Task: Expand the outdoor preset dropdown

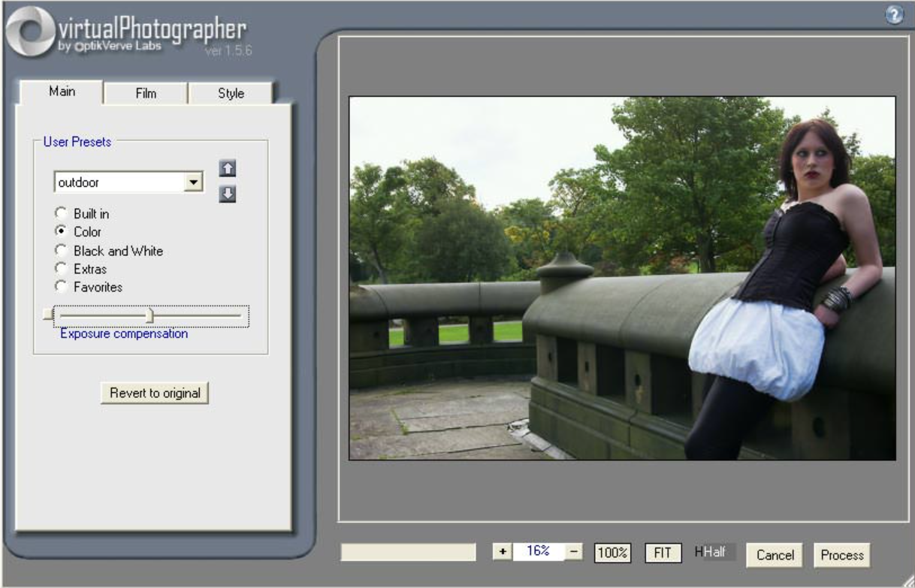Action: pos(194,182)
